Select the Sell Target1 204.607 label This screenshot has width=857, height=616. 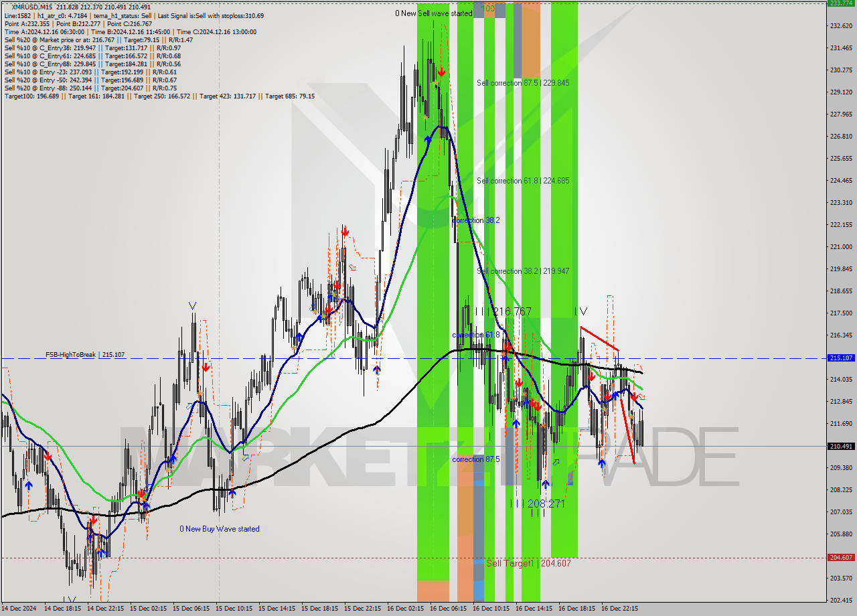coord(528,563)
